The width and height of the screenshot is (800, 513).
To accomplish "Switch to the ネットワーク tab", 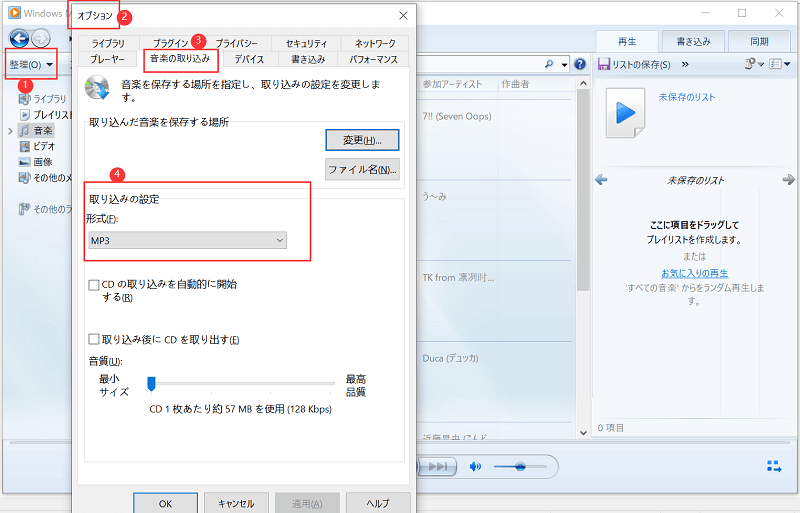I will click(x=375, y=43).
